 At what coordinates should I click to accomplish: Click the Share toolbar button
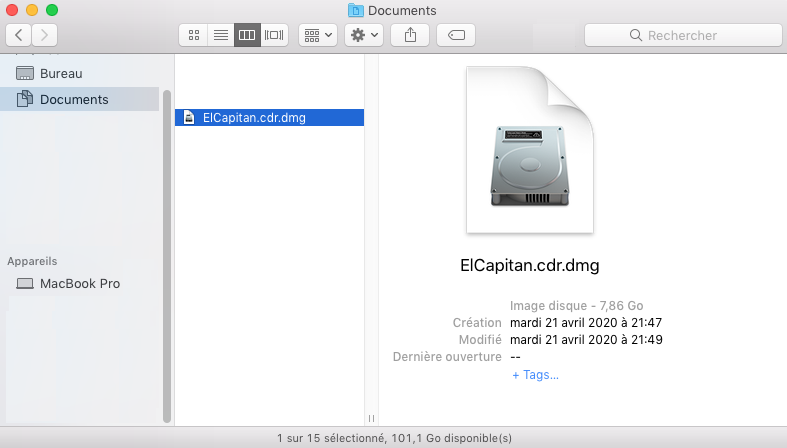pyautogui.click(x=410, y=35)
